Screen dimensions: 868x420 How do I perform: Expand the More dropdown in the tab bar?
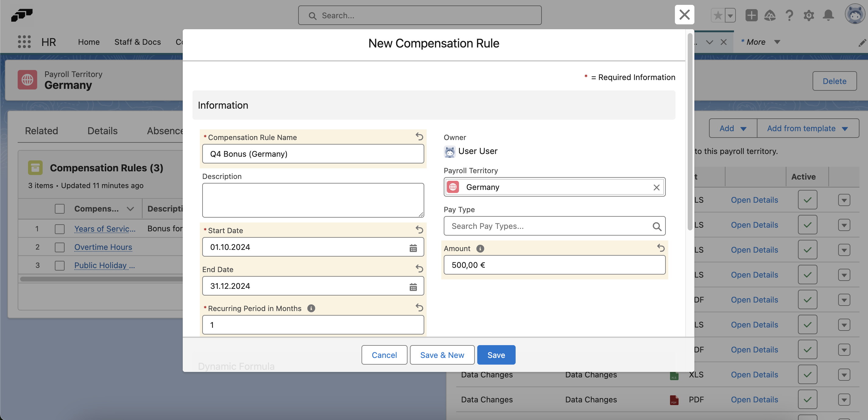click(759, 41)
